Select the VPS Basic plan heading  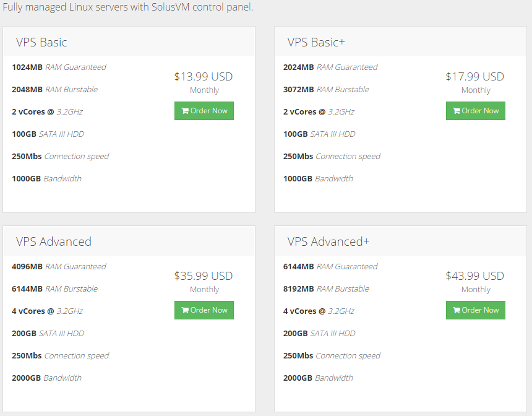point(41,43)
